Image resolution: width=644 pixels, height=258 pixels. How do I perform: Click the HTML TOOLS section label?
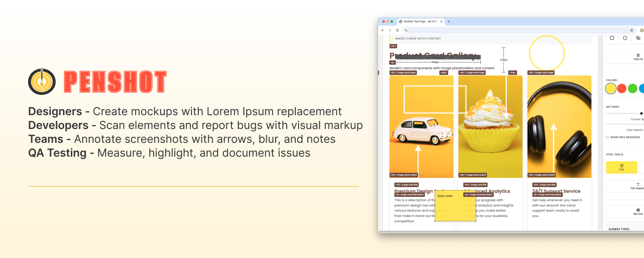[x=615, y=154]
